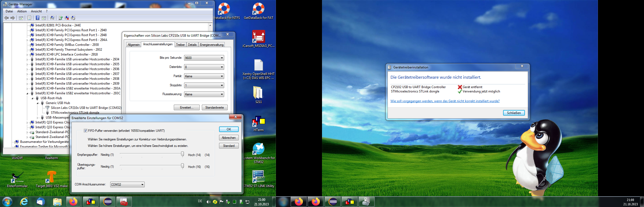Image resolution: width=644 pixels, height=207 pixels.
Task: Open the Ansicht menu
Action: (36, 11)
